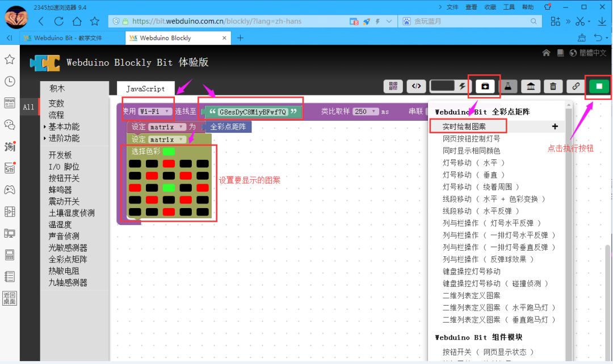
Task: Click the browser home icon
Action: point(77,21)
